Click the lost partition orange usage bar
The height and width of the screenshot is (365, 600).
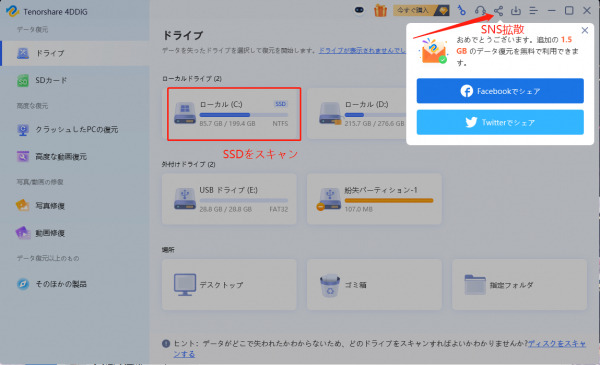(389, 200)
